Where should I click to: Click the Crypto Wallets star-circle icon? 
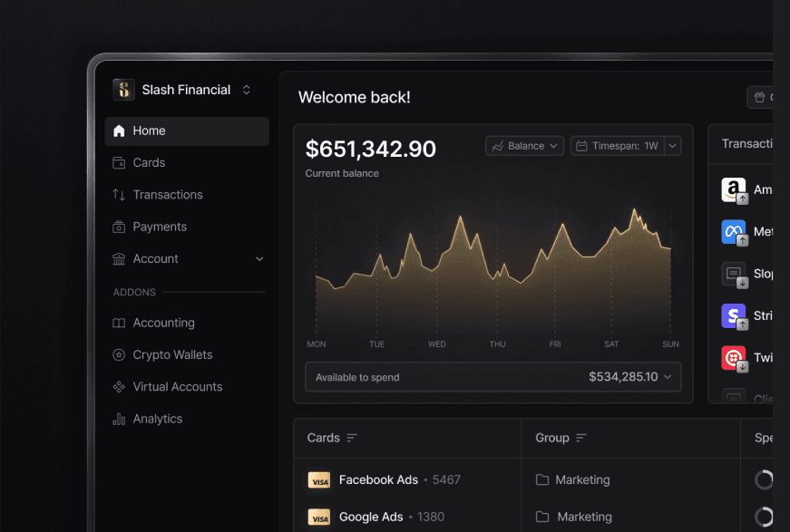click(x=119, y=355)
